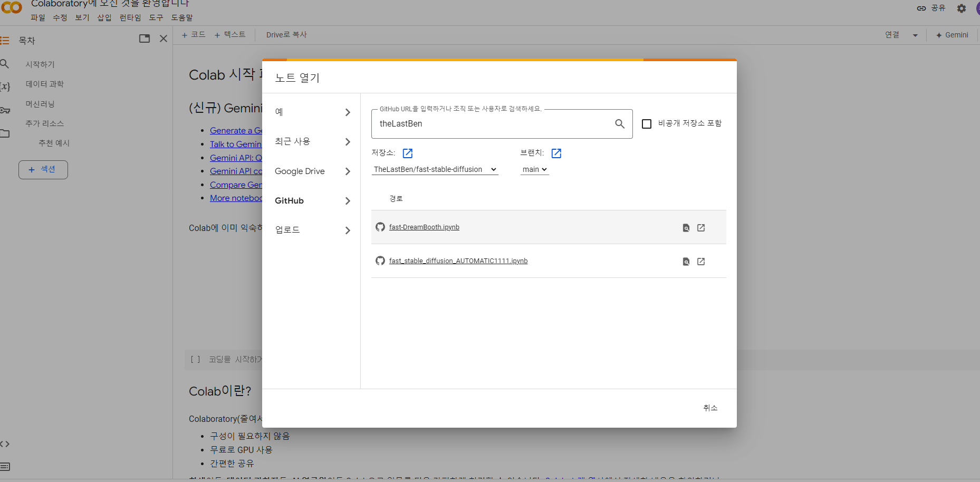Open the 런타임 menu

[x=130, y=17]
